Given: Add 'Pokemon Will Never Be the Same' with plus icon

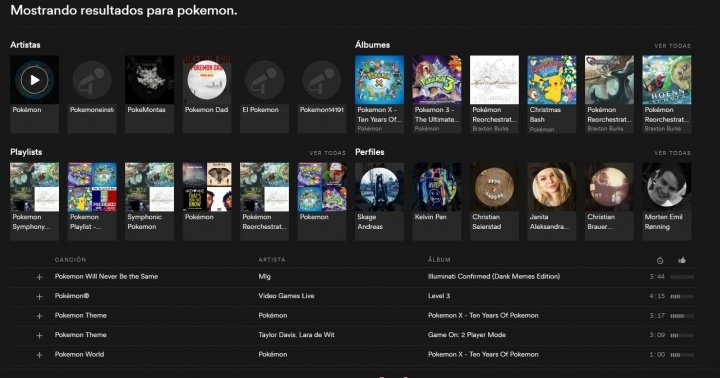Looking at the screenshot, I should 39,277.
